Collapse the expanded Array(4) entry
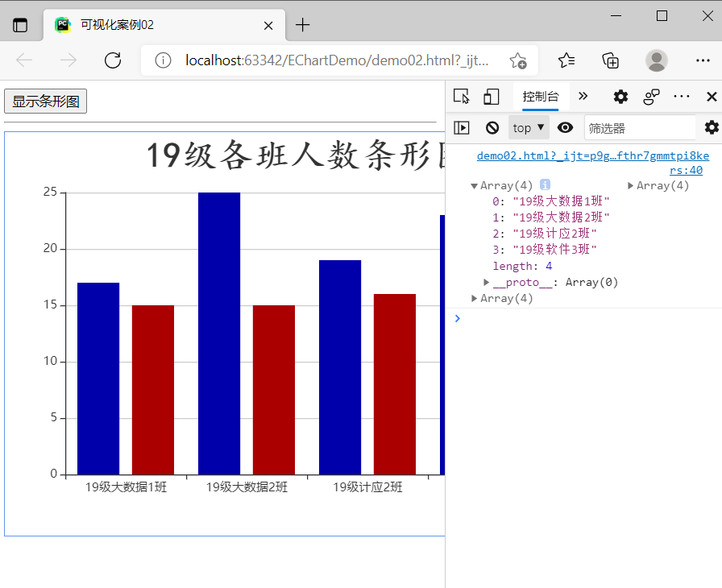 click(x=475, y=184)
